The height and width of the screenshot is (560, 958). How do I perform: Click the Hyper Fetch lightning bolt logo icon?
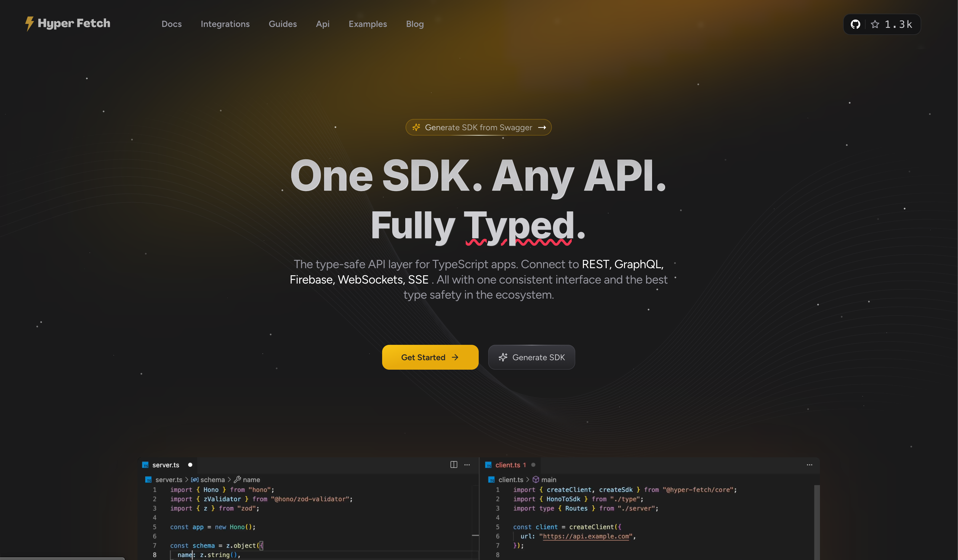(x=29, y=24)
